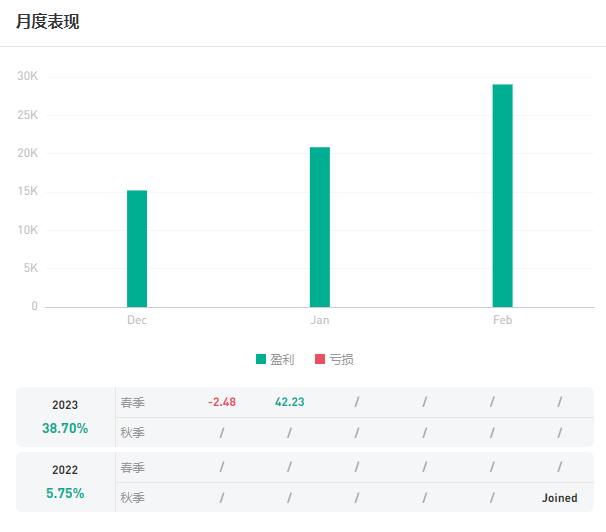Click the Joined cell in 2022 秋季
Screen dimensions: 606x532
pos(560,498)
